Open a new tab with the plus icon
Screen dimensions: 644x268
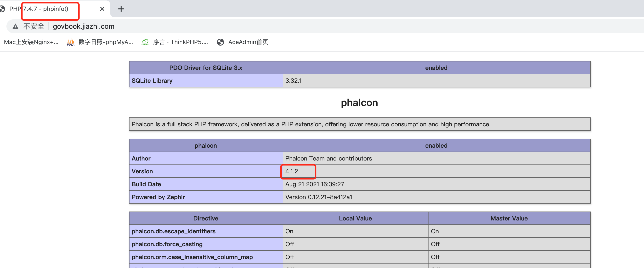tap(121, 9)
